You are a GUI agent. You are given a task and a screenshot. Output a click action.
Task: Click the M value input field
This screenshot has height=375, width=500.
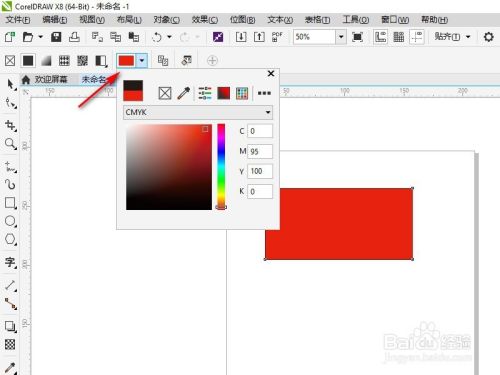pyautogui.click(x=260, y=151)
